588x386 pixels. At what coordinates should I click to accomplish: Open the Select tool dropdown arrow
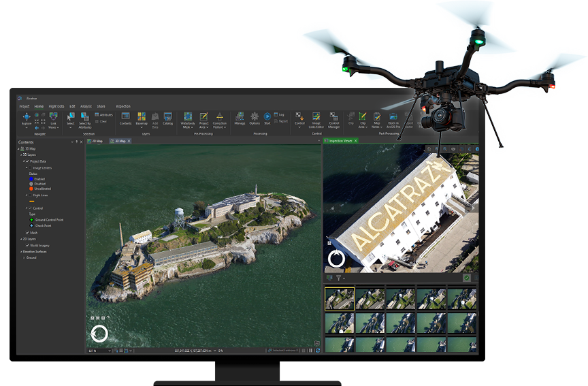[71, 127]
